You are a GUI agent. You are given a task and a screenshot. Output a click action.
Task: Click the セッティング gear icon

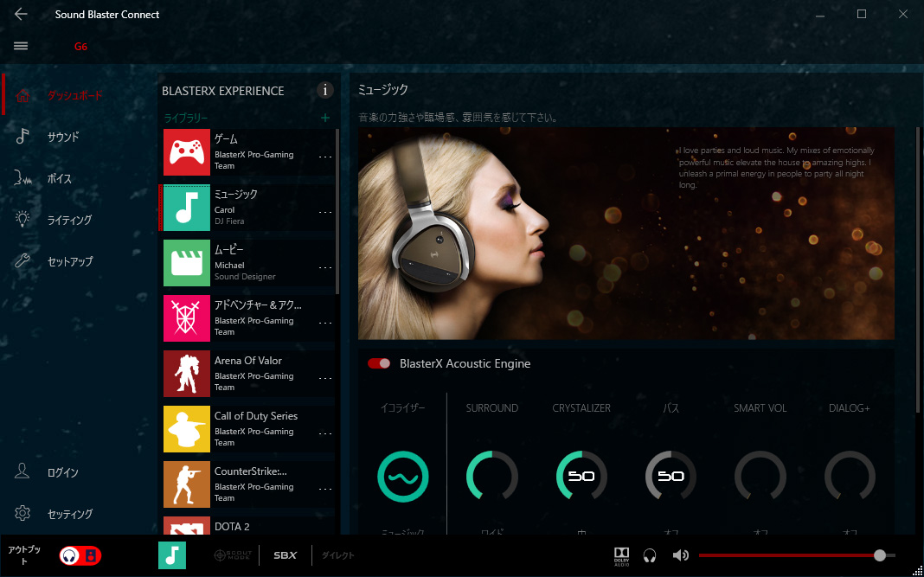(22, 513)
